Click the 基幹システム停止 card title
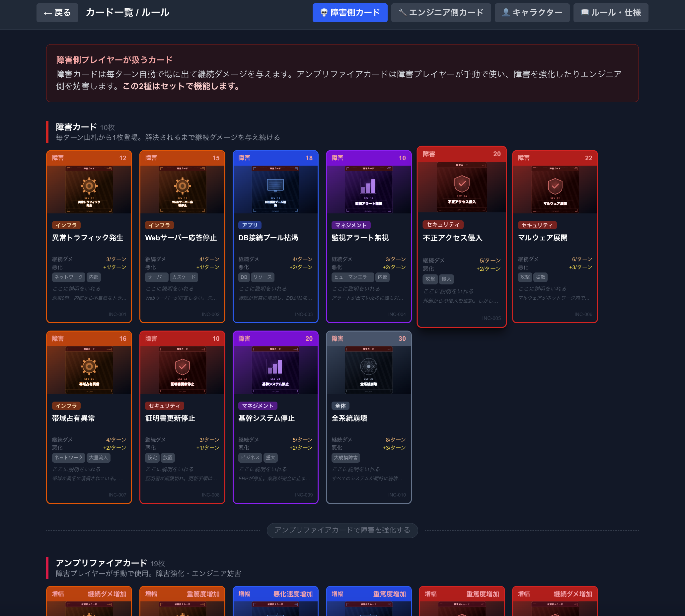Viewport: 685px width, 616px height. 266,418
